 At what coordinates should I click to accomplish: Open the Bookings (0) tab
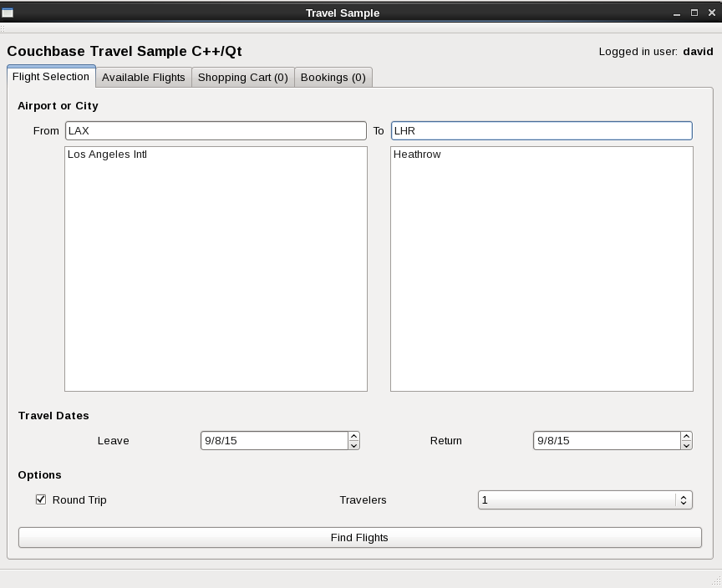click(333, 78)
